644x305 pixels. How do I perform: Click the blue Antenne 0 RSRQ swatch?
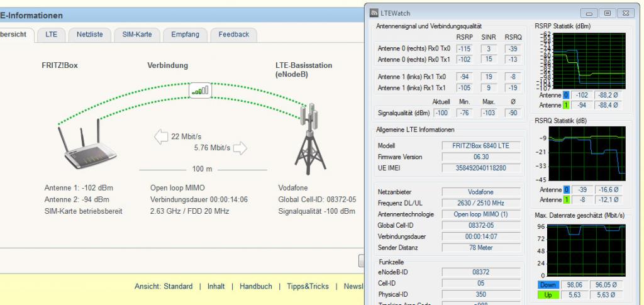[566, 190]
